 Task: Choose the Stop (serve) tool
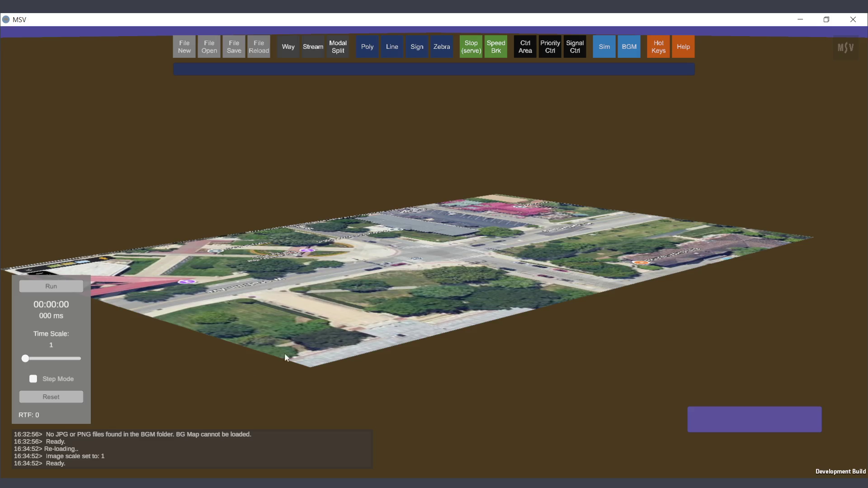(x=471, y=47)
